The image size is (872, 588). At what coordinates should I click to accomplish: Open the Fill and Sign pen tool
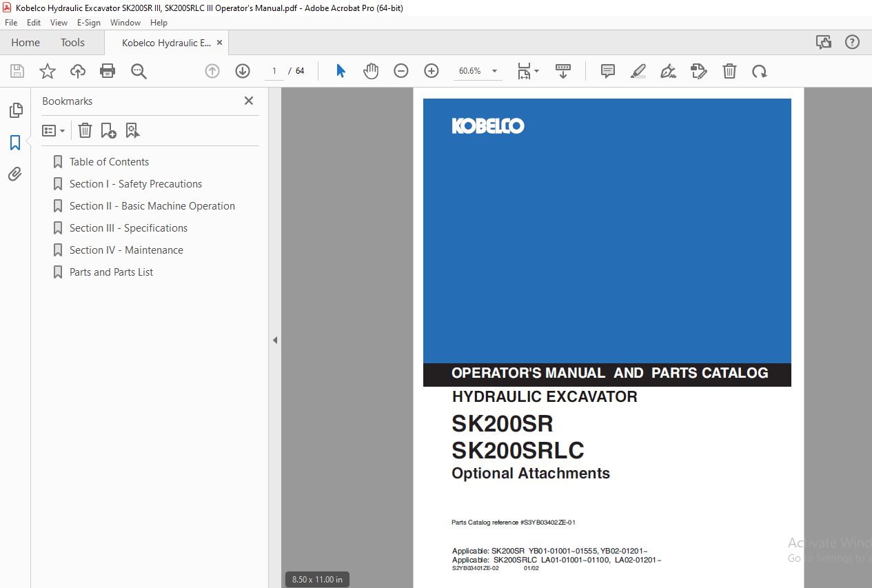pyautogui.click(x=668, y=71)
